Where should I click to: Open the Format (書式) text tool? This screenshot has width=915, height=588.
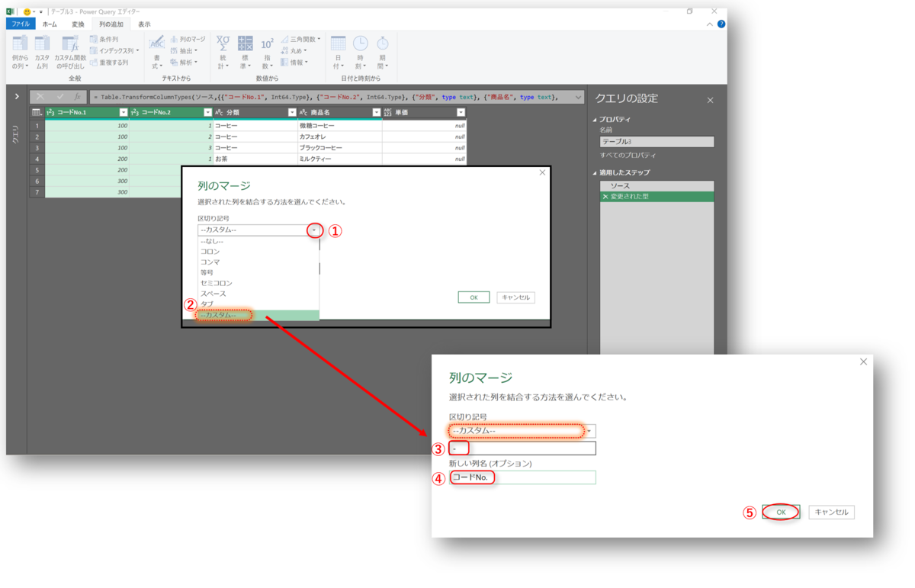coord(156,52)
